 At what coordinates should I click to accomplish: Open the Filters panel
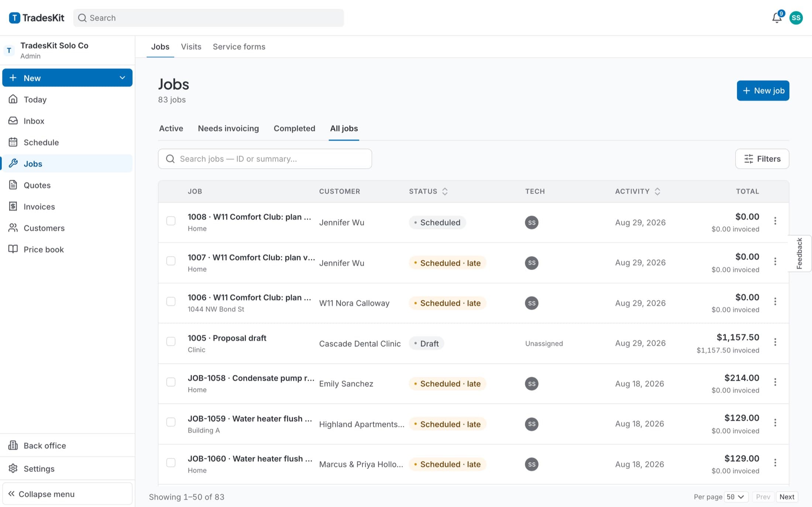point(762,159)
